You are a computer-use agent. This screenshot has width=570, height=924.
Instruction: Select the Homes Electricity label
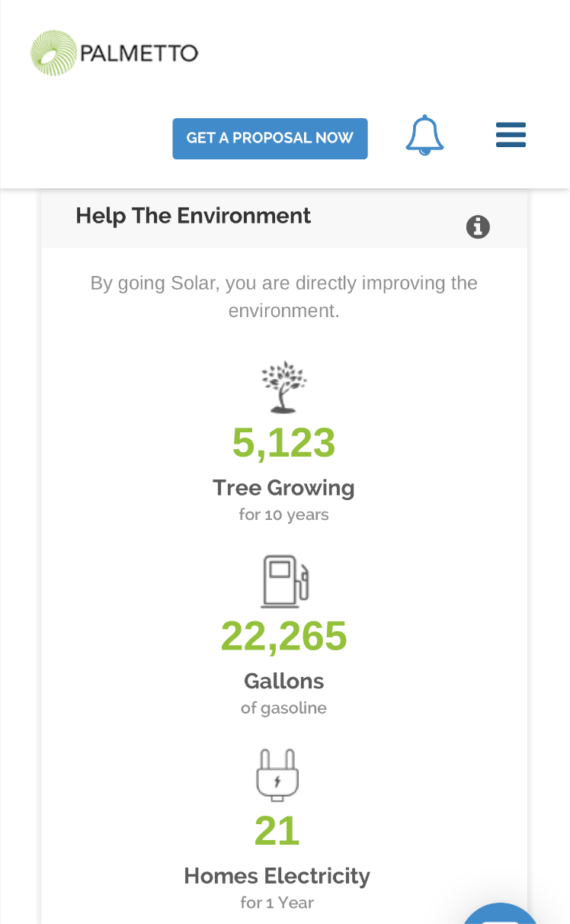coord(277,876)
